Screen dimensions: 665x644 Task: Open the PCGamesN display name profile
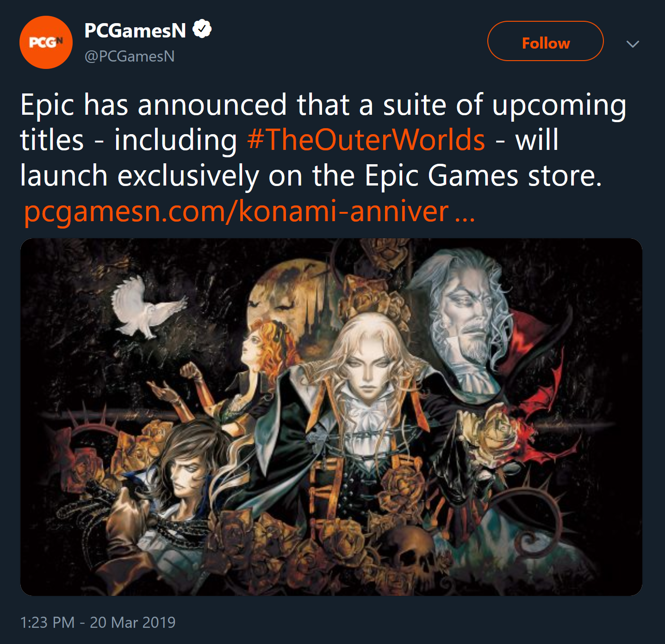pyautogui.click(x=135, y=31)
